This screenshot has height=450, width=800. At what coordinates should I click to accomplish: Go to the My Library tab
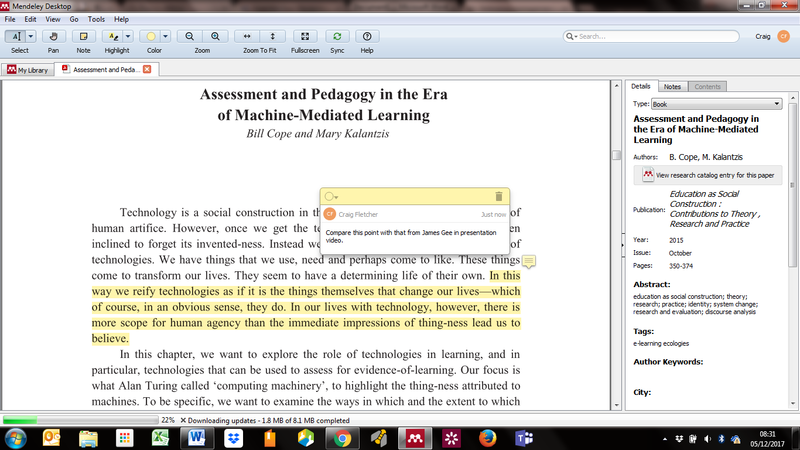coord(31,69)
